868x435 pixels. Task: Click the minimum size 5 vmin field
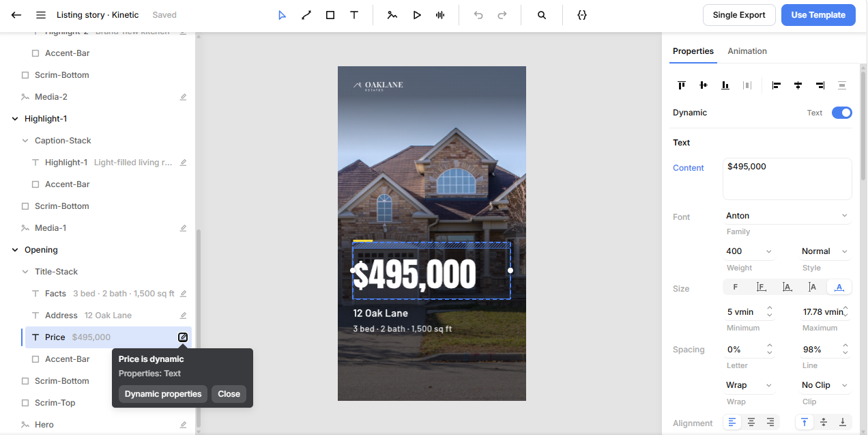[x=749, y=311]
